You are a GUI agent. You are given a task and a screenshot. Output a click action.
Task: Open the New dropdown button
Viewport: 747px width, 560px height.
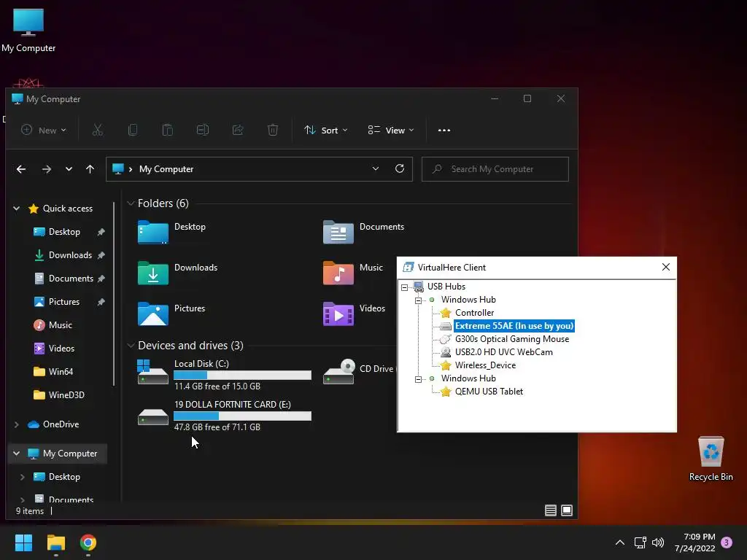pyautogui.click(x=43, y=130)
